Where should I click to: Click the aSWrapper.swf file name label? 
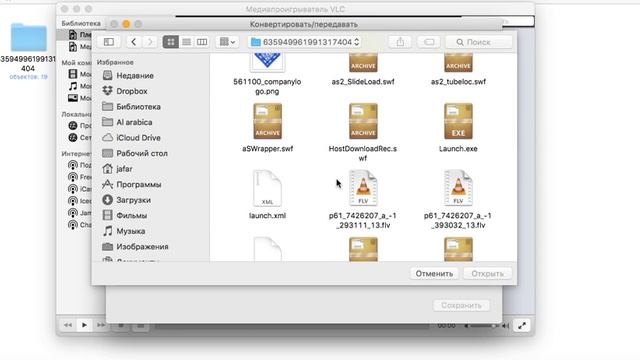coord(267,149)
